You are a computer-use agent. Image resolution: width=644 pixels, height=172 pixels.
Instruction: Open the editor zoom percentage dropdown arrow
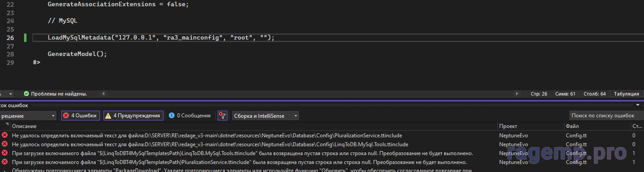point(11,94)
